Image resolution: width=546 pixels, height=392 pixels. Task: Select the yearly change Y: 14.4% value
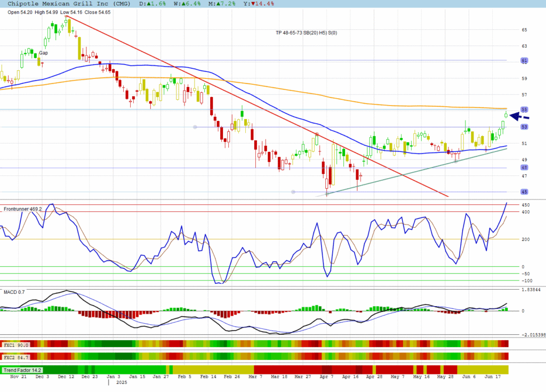[x=259, y=4]
